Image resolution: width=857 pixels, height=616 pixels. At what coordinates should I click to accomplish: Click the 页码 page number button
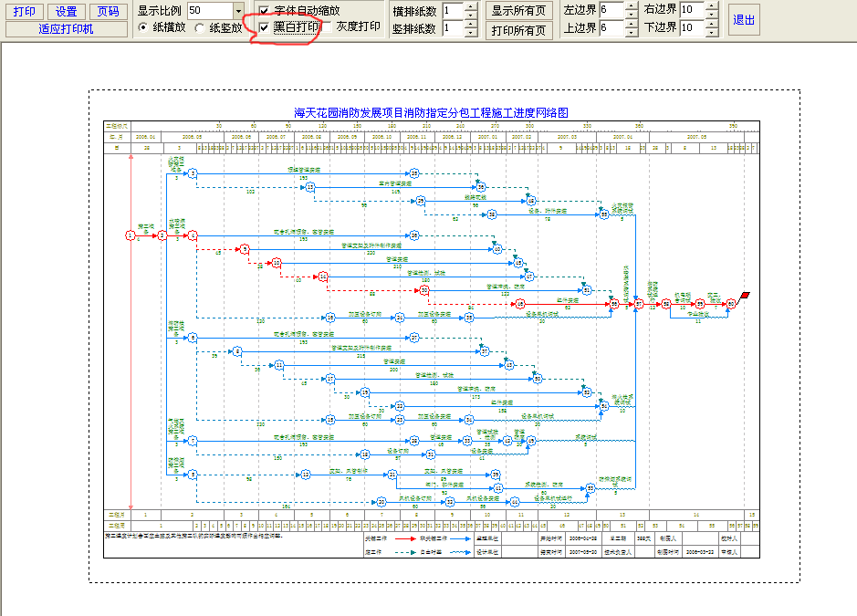[x=109, y=11]
